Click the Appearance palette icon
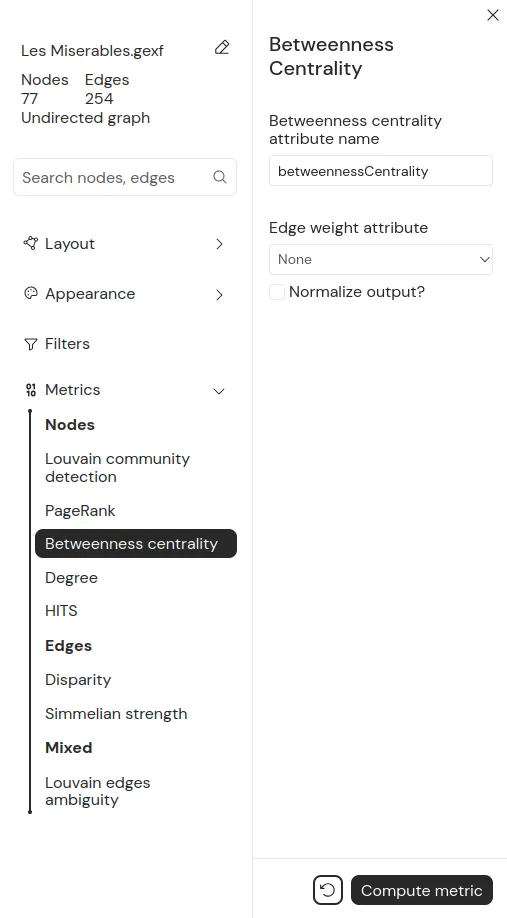Screen dimensions: 507x918 [x=30, y=293]
